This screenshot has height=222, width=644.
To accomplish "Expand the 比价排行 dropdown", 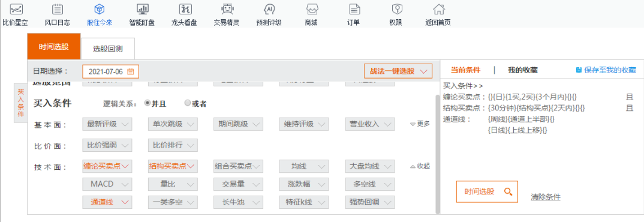I will point(173,145).
